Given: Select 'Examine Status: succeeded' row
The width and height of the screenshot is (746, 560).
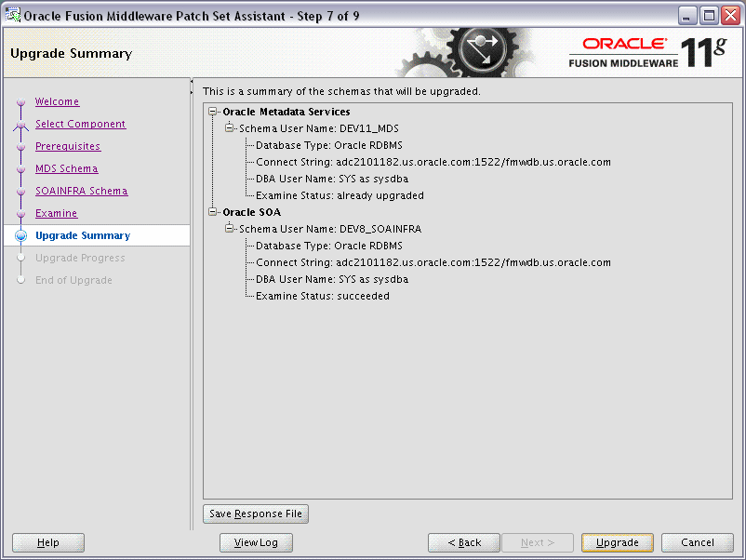Looking at the screenshot, I should (x=323, y=296).
